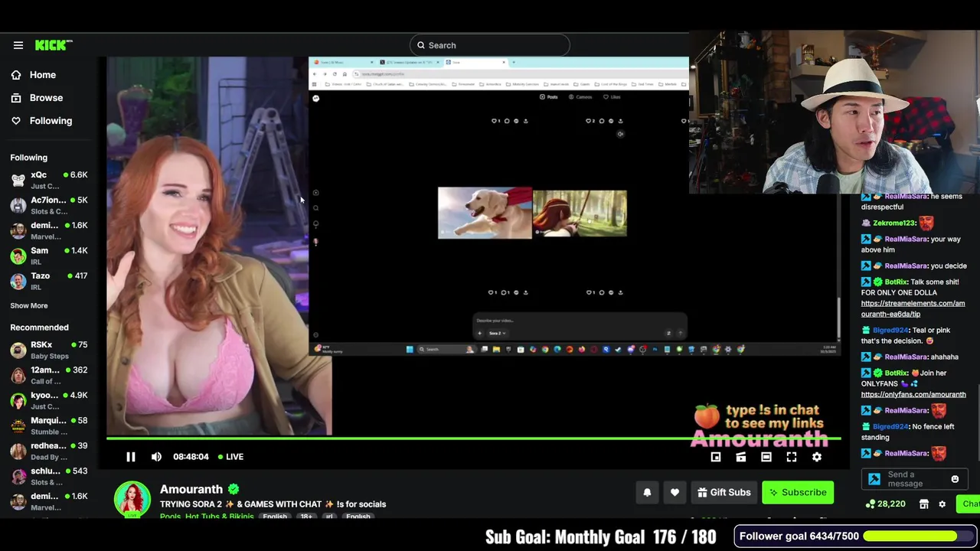Click the Subscribe button
This screenshot has height=551, width=980.
[798, 493]
